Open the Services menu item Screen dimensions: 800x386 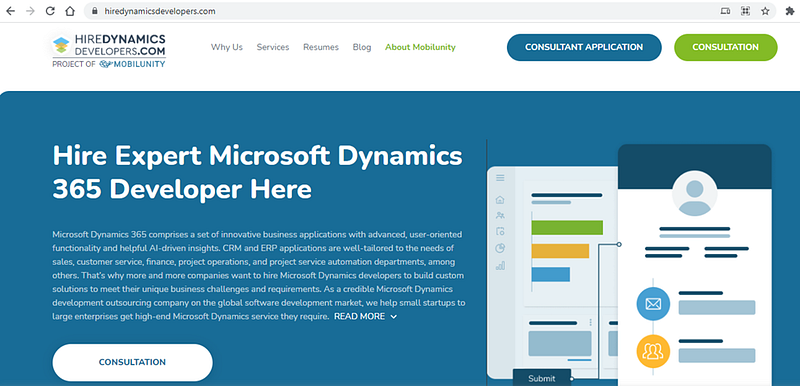273,47
